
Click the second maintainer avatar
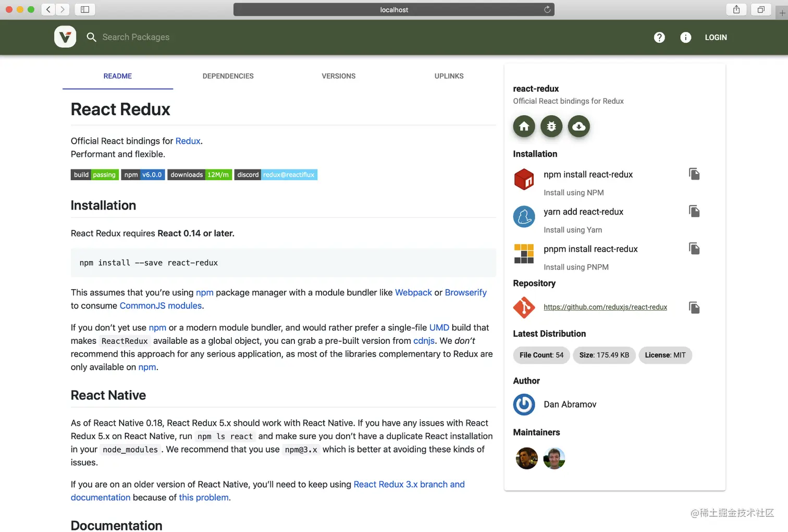(x=554, y=459)
